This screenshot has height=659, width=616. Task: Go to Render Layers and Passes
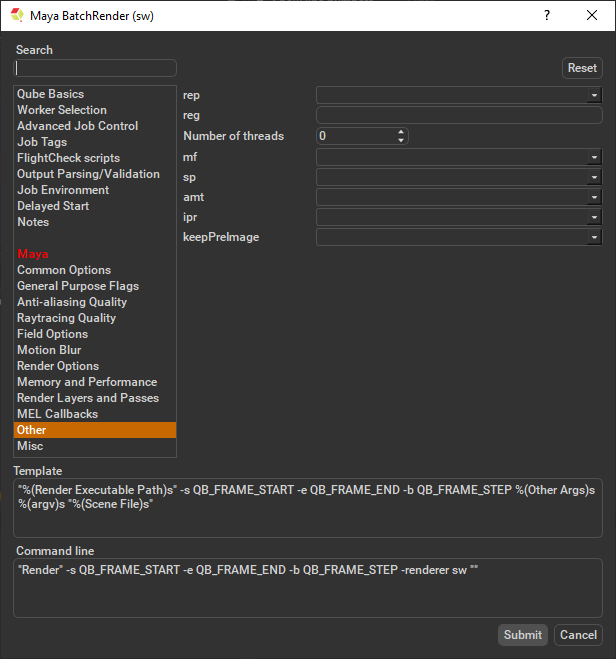point(87,398)
